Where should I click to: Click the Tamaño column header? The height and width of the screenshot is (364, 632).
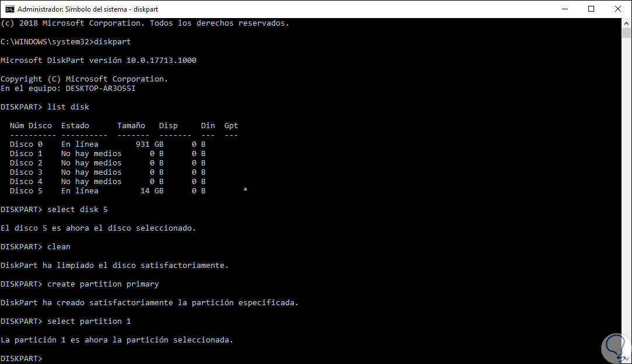[x=131, y=126]
